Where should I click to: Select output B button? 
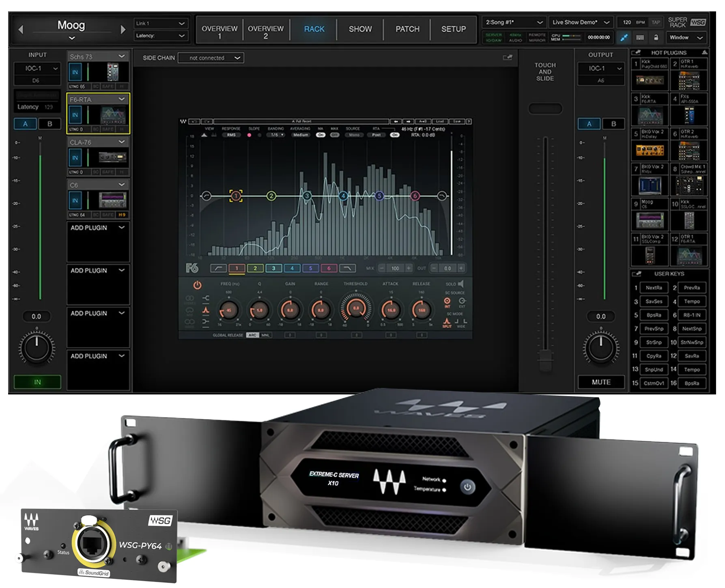(613, 124)
